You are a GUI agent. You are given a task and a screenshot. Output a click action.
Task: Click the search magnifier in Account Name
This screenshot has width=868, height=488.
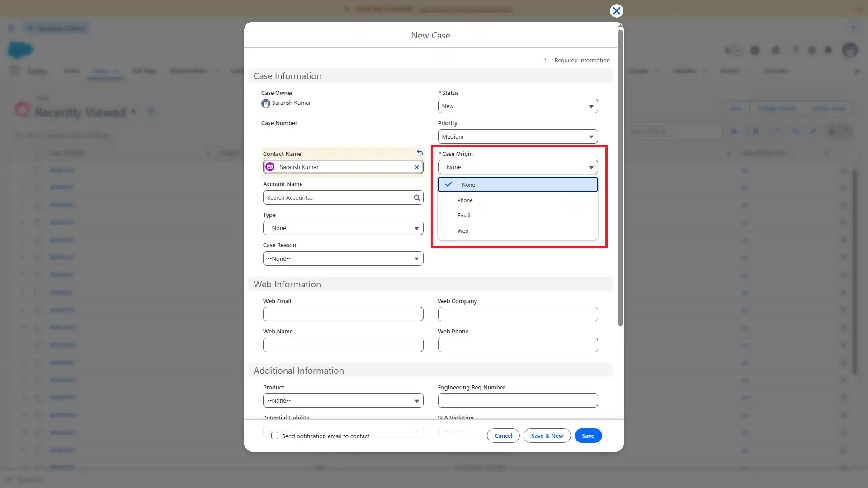click(417, 198)
